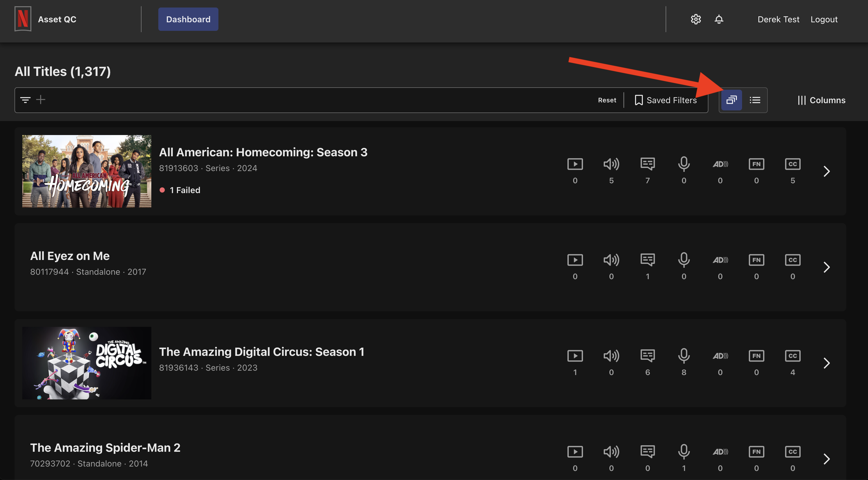868x480 pixels.
Task: Click 81936143 · Series · 2023 metadata
Action: pyautogui.click(x=208, y=368)
